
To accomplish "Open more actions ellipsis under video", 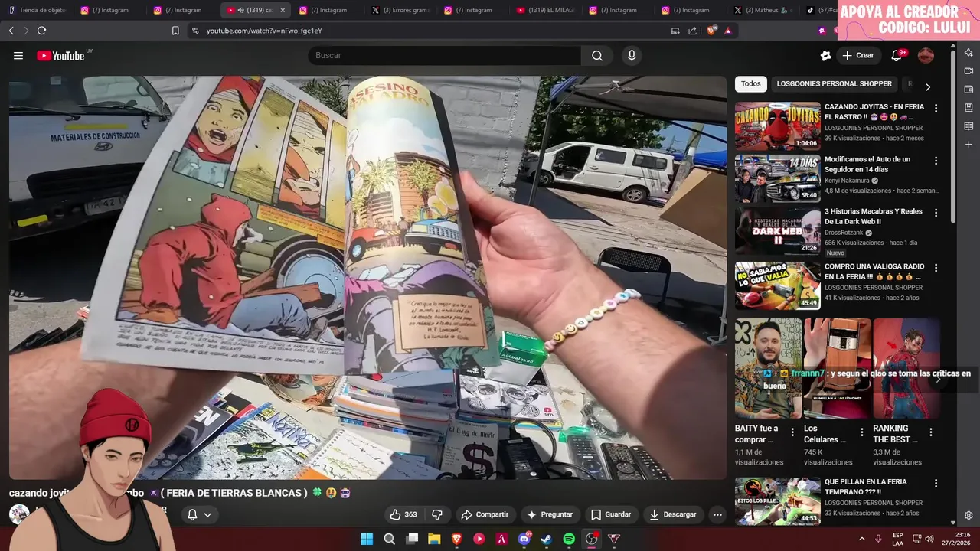I will pos(717,514).
